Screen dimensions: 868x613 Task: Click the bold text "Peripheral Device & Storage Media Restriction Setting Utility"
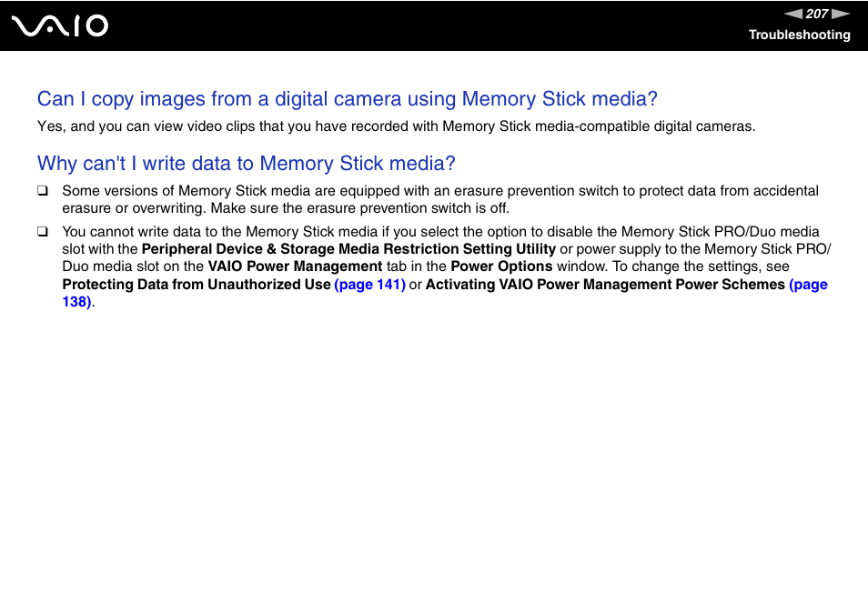pyautogui.click(x=348, y=249)
